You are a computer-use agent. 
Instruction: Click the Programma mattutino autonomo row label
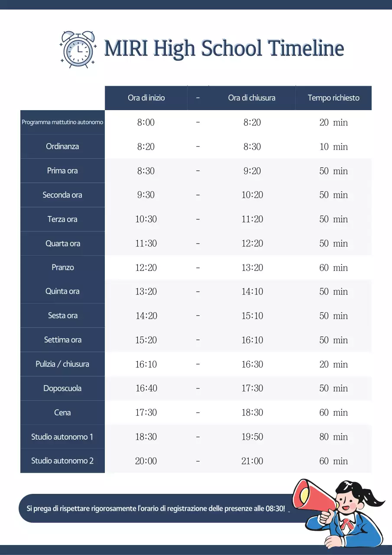(62, 122)
